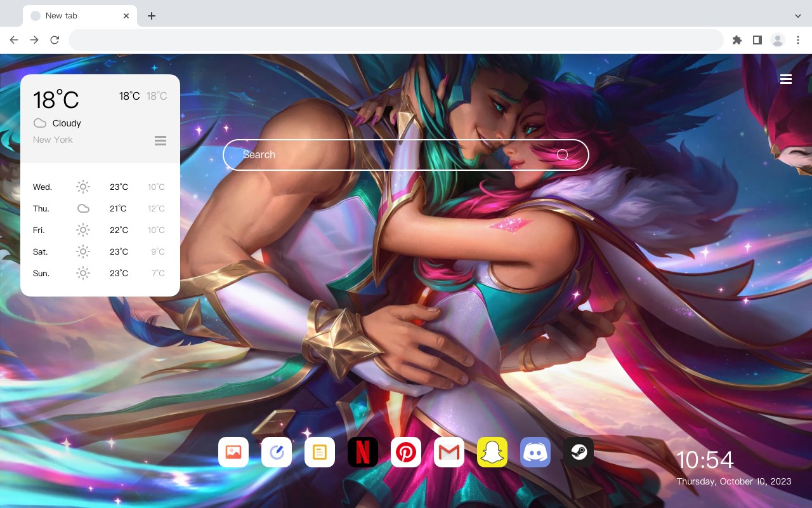The image size is (812, 508).
Task: Click the large 18°C current temperature
Action: (56, 100)
